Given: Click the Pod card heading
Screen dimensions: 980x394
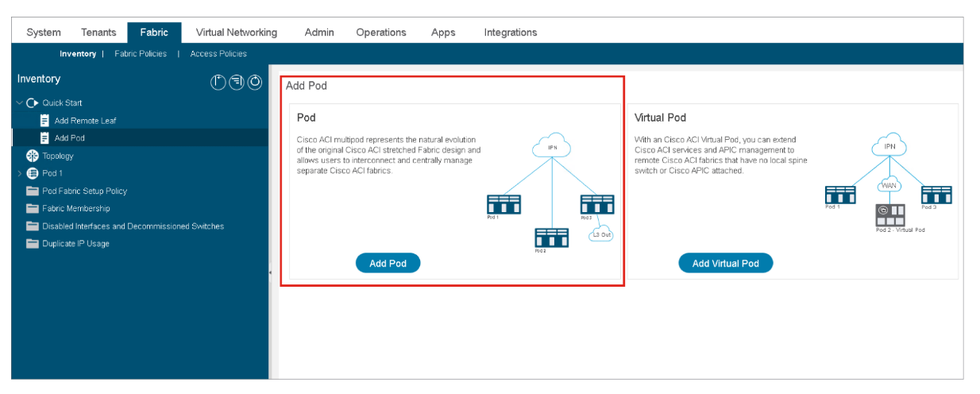Looking at the screenshot, I should [x=307, y=118].
